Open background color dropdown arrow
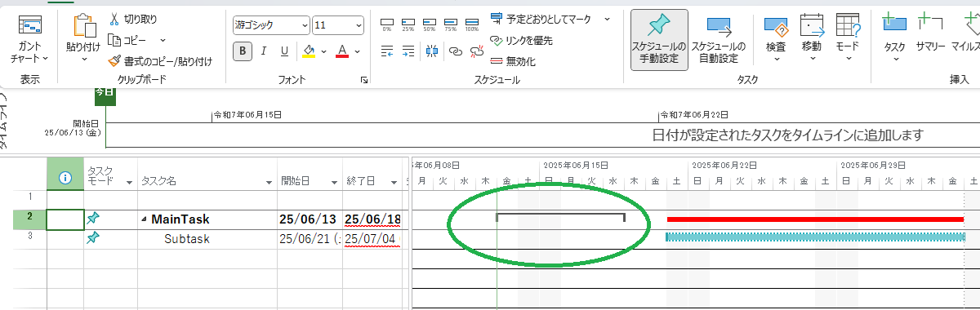The height and width of the screenshot is (310, 980). pos(323,51)
